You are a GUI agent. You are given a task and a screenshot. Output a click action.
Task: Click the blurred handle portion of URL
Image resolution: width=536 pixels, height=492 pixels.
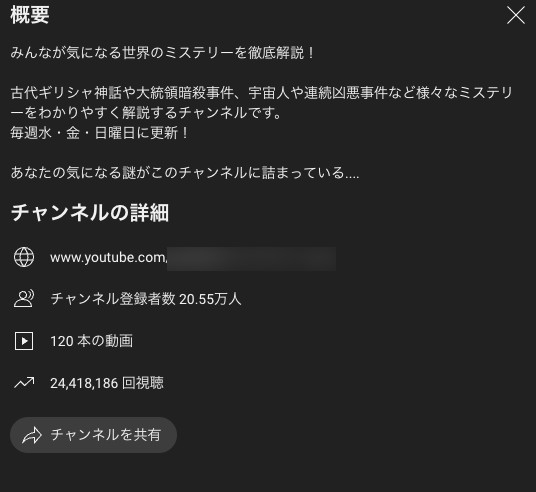[251, 259]
